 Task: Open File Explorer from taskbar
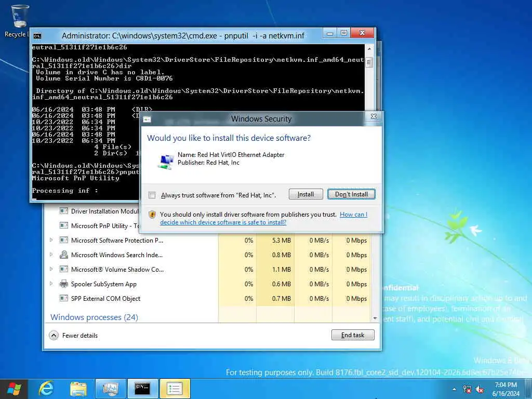[x=78, y=389]
